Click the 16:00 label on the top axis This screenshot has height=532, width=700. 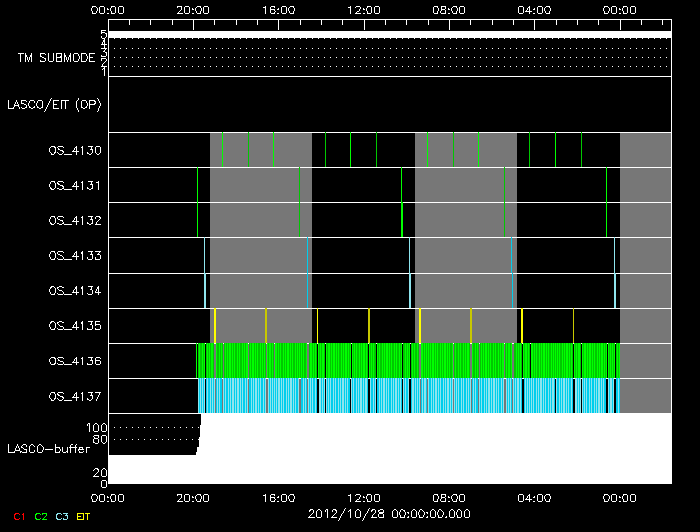[x=279, y=10]
